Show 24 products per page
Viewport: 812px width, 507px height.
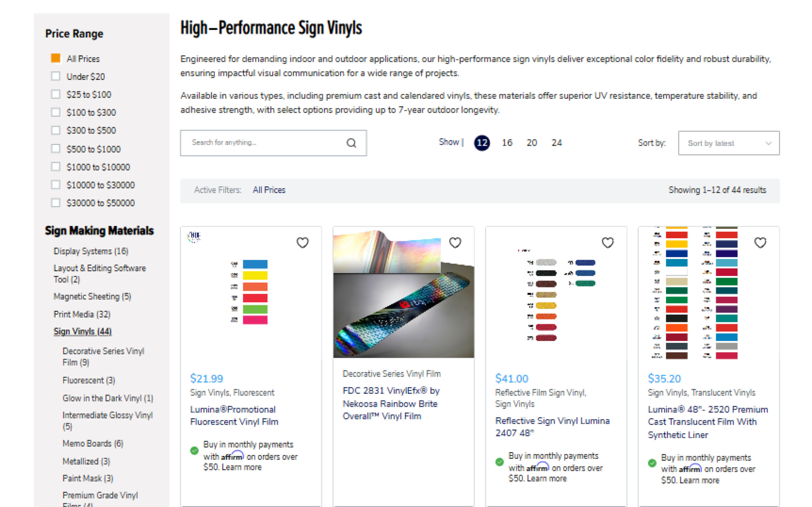pos(556,143)
